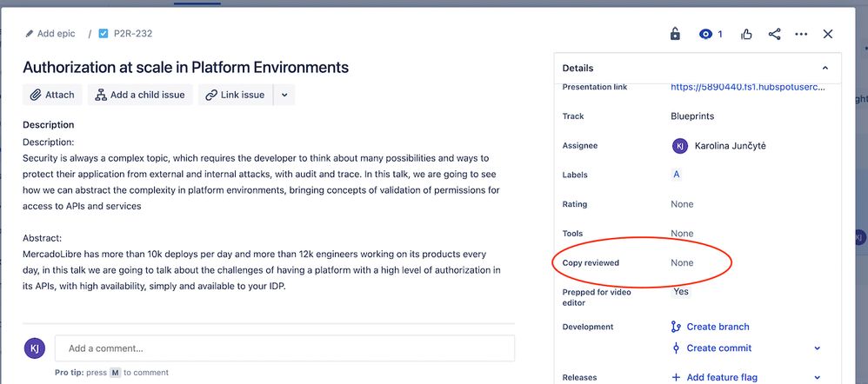Click the Details panel header
868x384 pixels.
(x=698, y=68)
